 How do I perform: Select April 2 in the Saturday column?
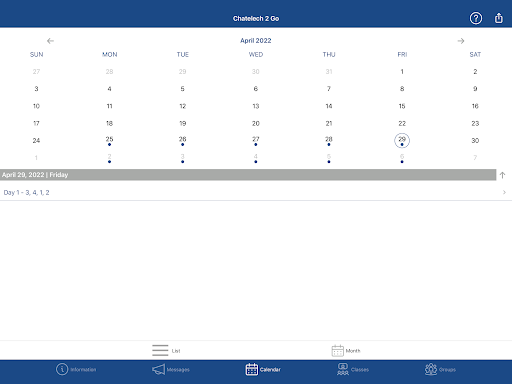pos(475,71)
